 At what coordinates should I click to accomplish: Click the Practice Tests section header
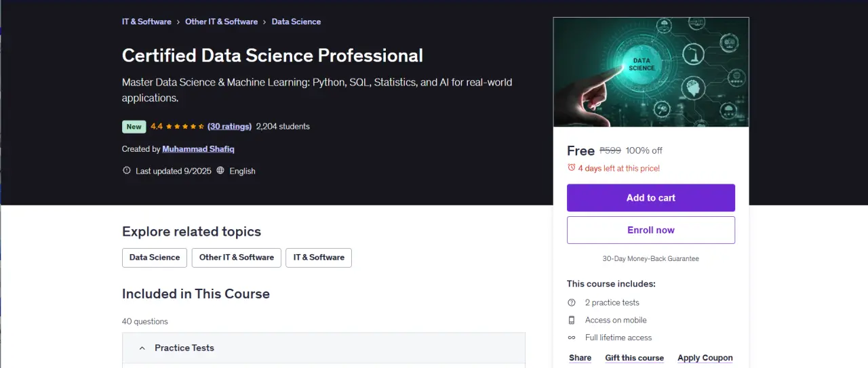pyautogui.click(x=323, y=348)
